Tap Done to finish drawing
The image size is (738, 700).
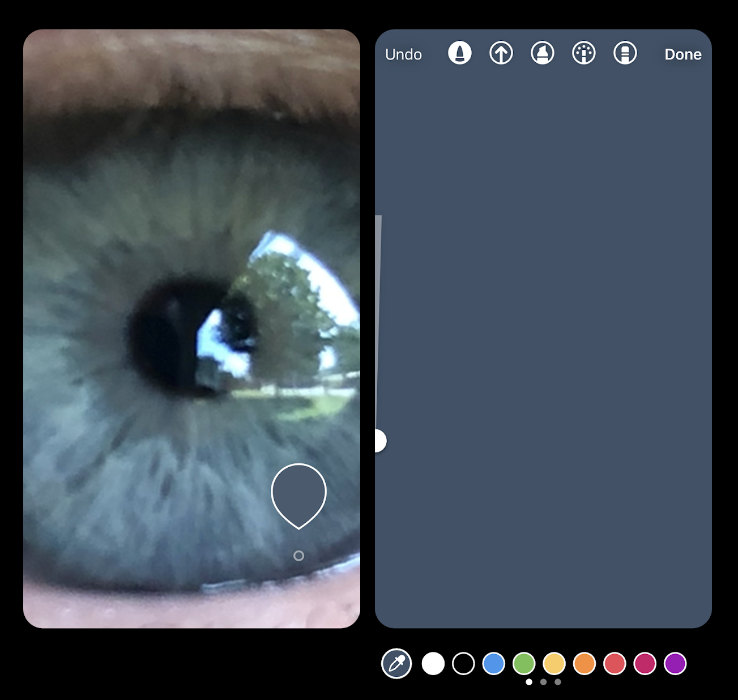pyautogui.click(x=682, y=54)
